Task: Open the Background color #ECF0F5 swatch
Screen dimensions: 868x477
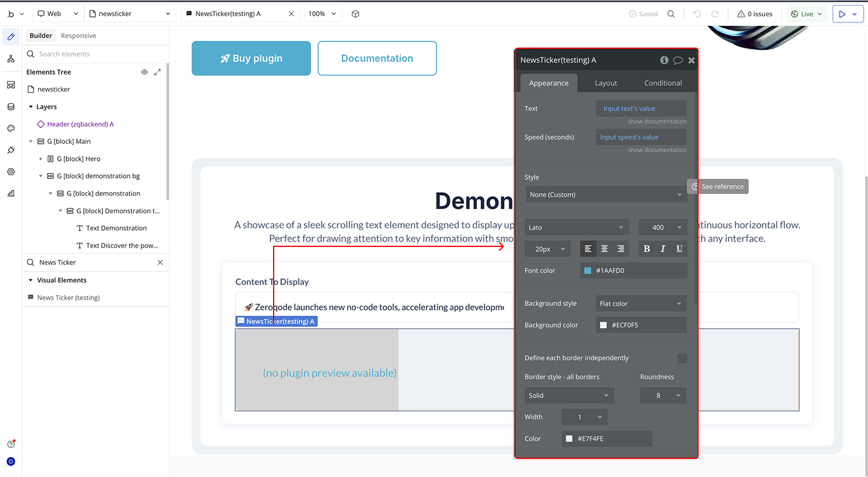Action: (603, 325)
